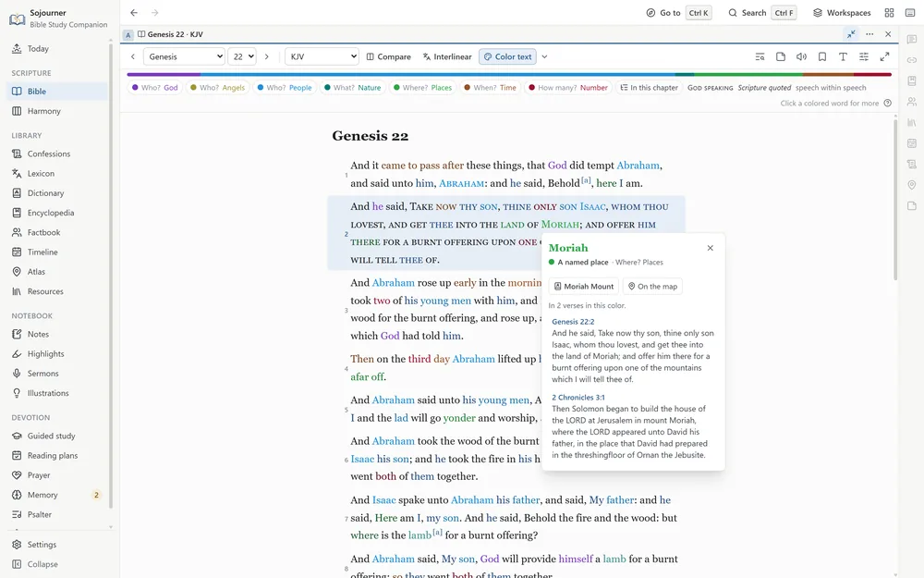
Task: Open the Atlas from the sidebar
Action: [x=55, y=272]
